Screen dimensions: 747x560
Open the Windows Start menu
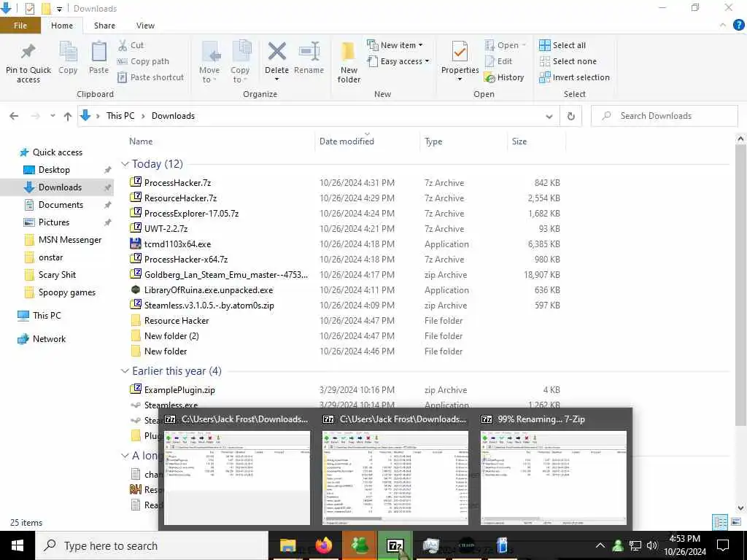pyautogui.click(x=18, y=545)
